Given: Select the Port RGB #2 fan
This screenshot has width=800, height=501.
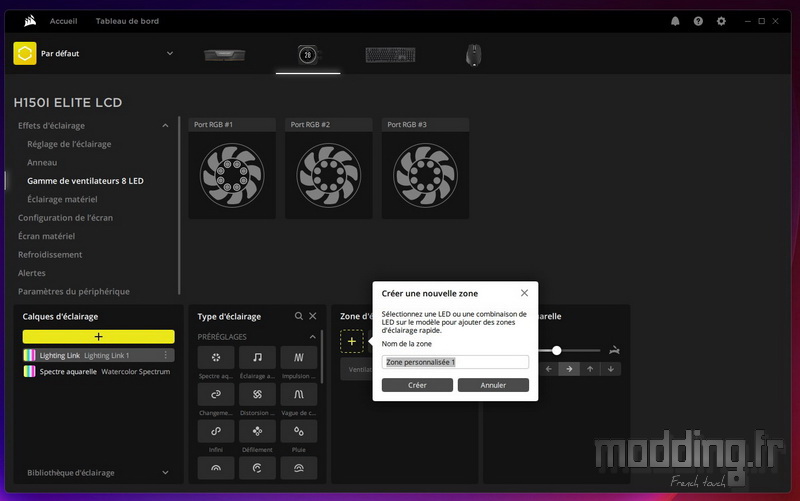Looking at the screenshot, I should tap(329, 175).
